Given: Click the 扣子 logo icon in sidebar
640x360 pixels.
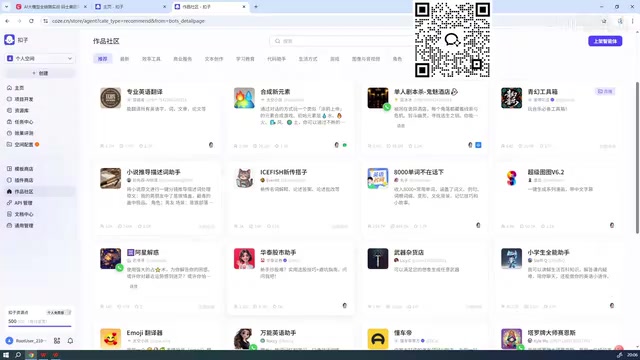Looking at the screenshot, I should coord(9,40).
